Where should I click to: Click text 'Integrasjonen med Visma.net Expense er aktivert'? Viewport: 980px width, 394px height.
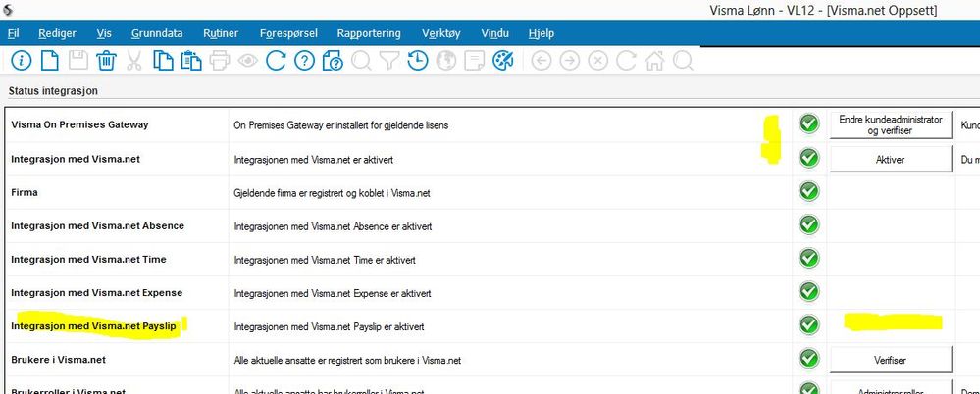(x=333, y=293)
